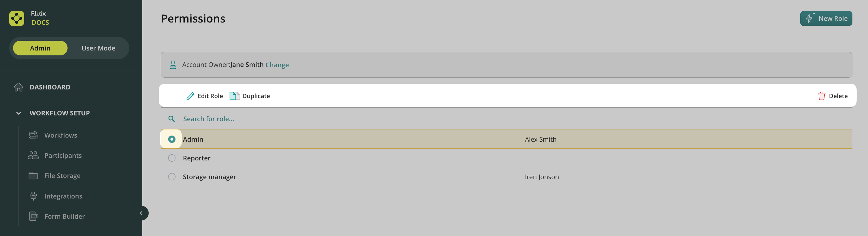The image size is (868, 236).
Task: Switch to User Mode tab
Action: point(98,48)
